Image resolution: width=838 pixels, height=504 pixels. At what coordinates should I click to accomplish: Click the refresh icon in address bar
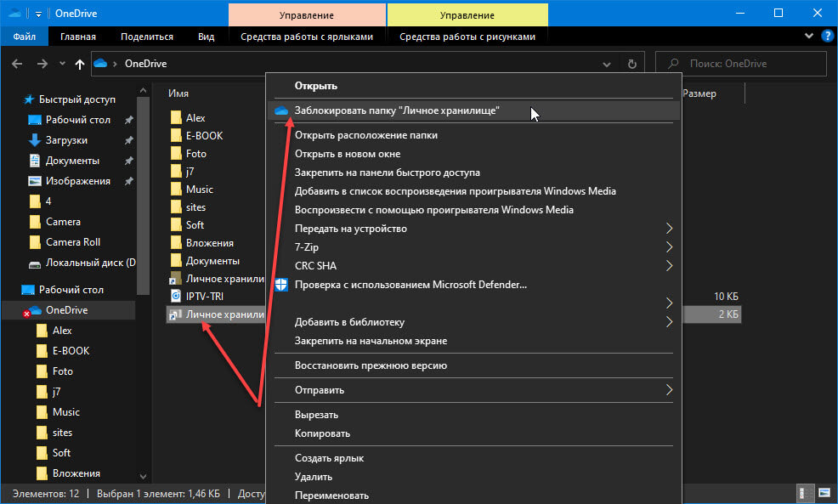631,64
